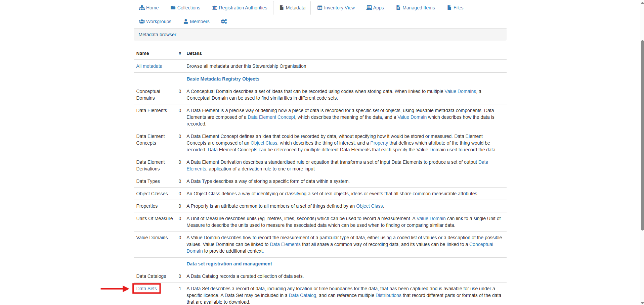Viewport: 644px width, 305px height.
Task: Click the Apps laptop icon
Action: point(369,8)
